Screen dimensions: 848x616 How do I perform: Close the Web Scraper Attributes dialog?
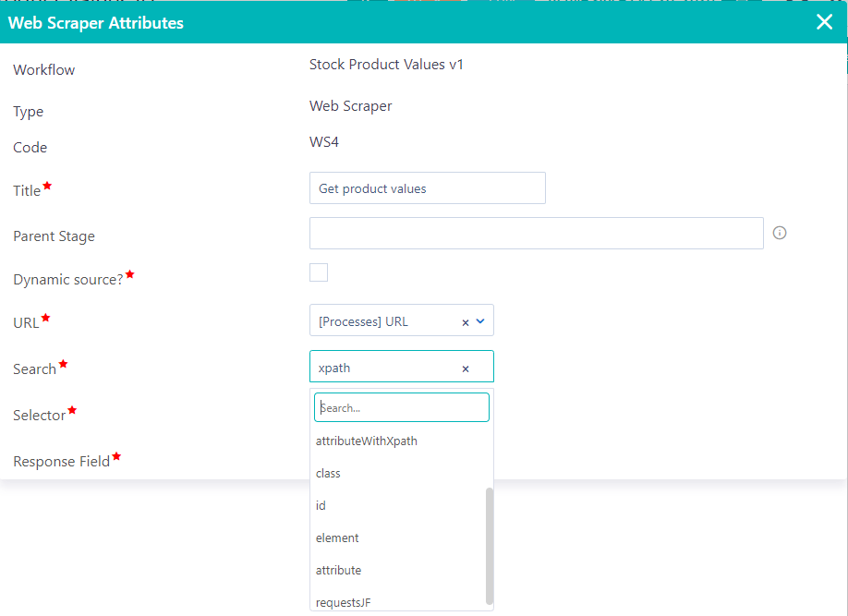(x=824, y=21)
